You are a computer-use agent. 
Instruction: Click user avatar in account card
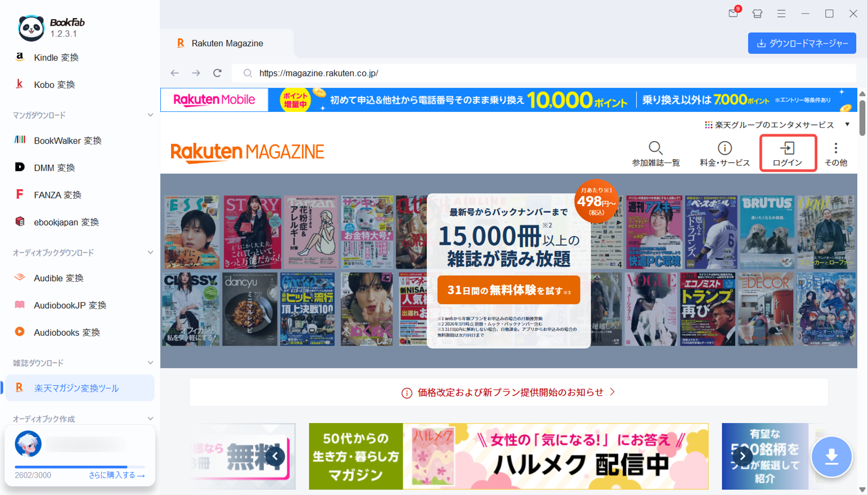28,444
